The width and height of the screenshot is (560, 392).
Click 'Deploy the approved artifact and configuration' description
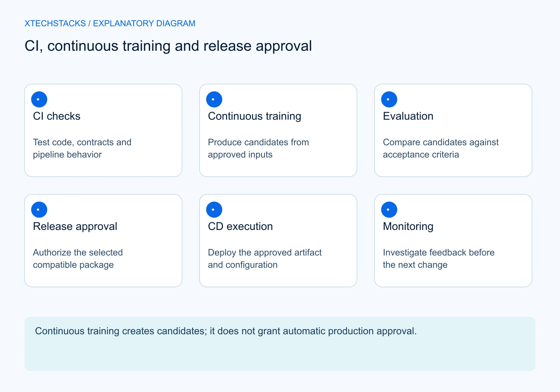click(265, 259)
